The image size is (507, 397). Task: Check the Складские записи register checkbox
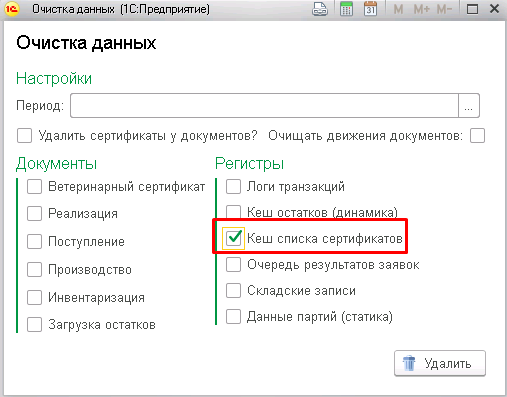point(233,290)
